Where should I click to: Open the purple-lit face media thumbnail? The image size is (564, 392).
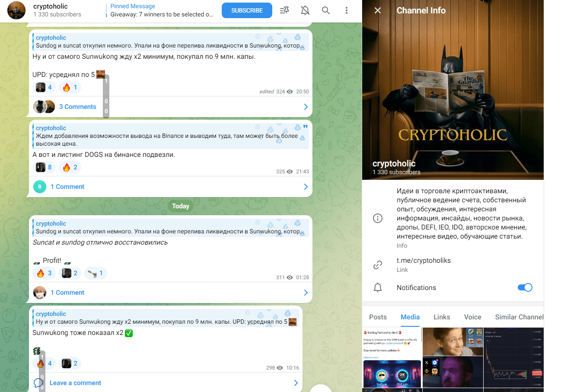point(452,372)
